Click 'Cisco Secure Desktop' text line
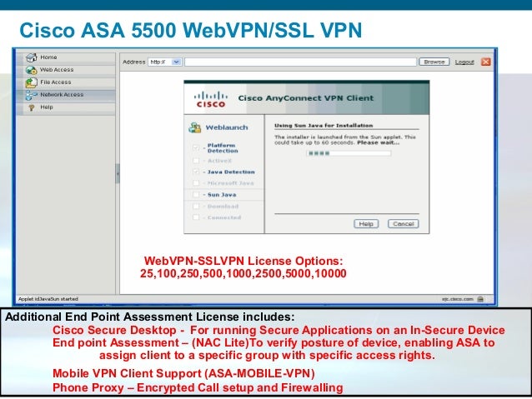The width and height of the screenshot is (532, 399). point(279,330)
